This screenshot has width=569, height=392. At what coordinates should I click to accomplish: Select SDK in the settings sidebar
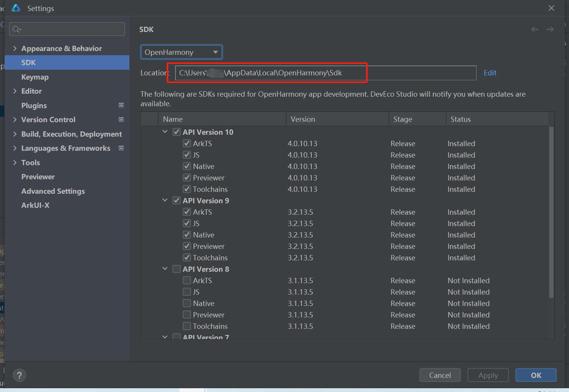click(x=67, y=62)
